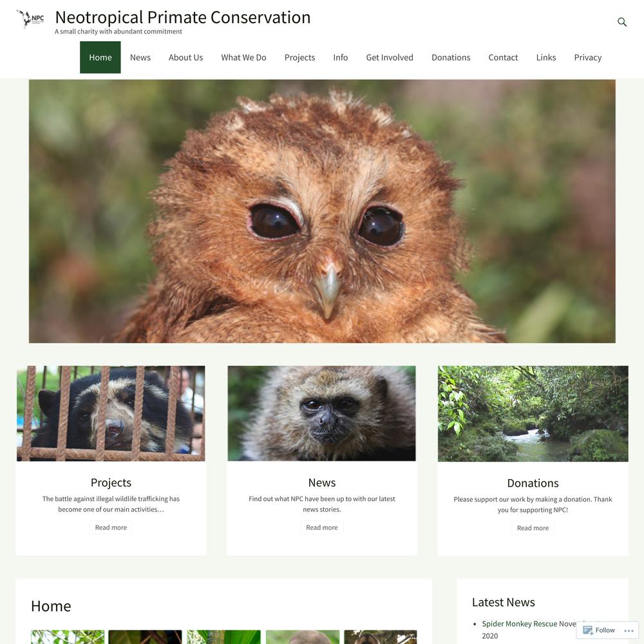The image size is (644, 644).
Task: Click Read more under News
Action: pyautogui.click(x=321, y=527)
